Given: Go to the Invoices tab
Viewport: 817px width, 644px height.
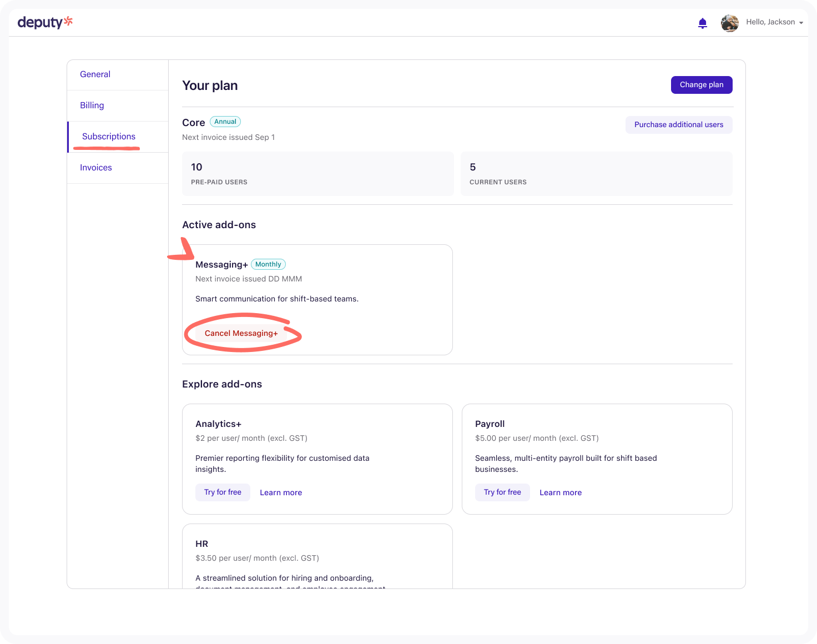Looking at the screenshot, I should 95,168.
